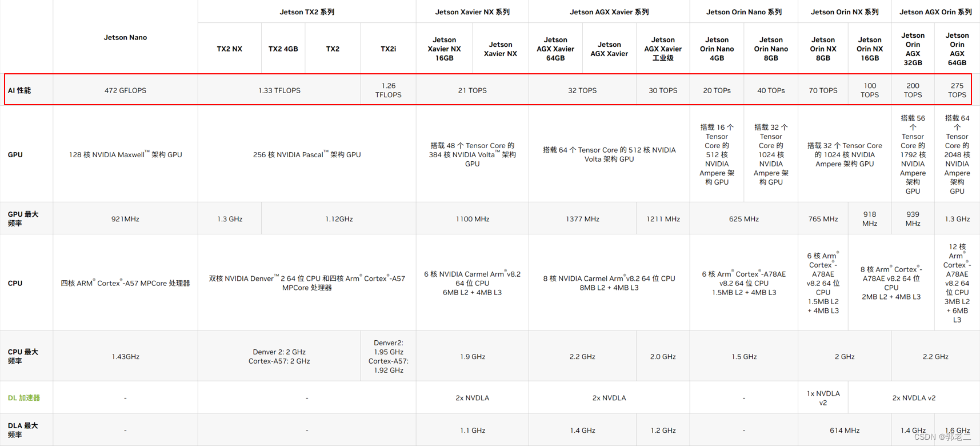Click the "614 MHz" DLA frequency cell
The image size is (980, 446).
[x=845, y=431]
